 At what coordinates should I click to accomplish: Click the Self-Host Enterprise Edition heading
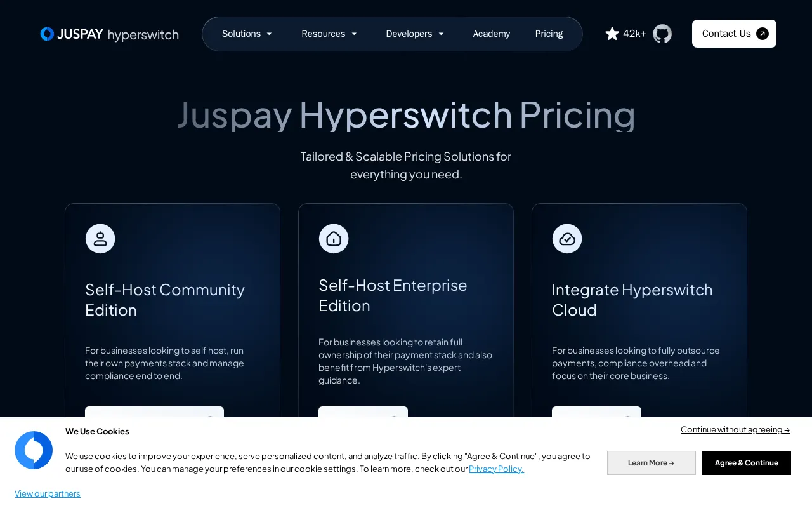[393, 295]
